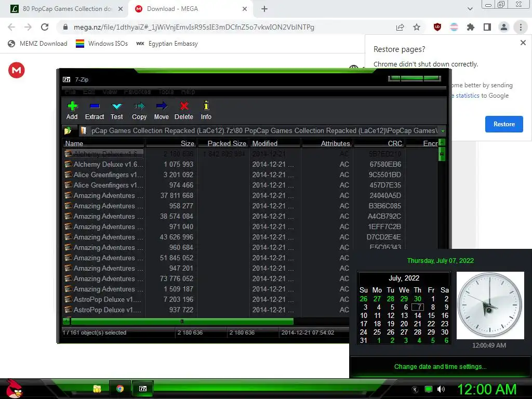
Task: Open a new Chrome tab
Action: [264, 9]
